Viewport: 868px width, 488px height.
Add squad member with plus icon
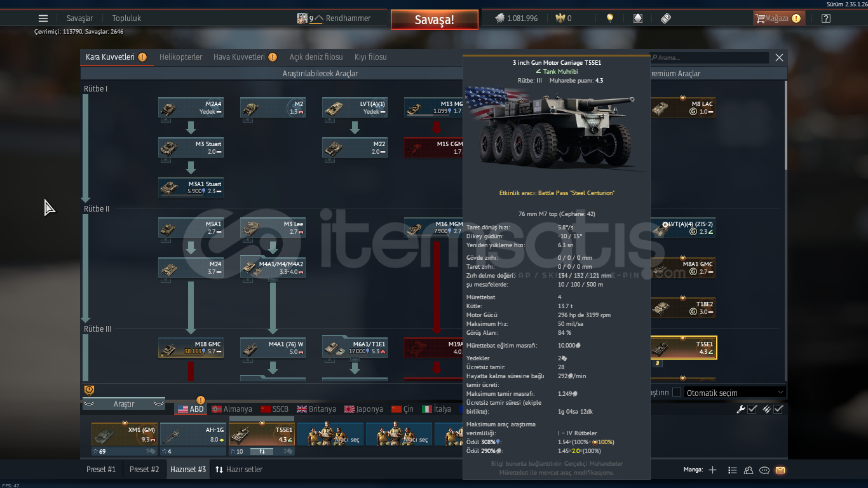[x=712, y=470]
